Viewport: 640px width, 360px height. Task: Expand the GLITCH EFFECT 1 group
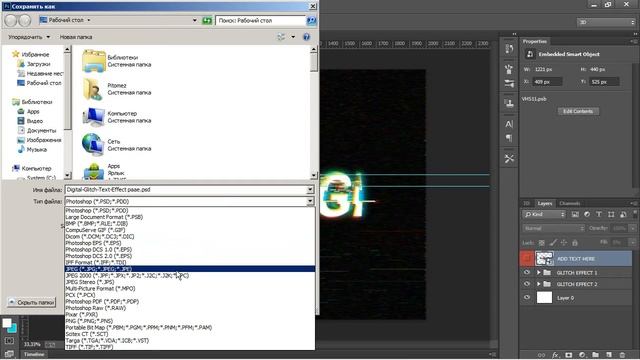tap(538, 272)
